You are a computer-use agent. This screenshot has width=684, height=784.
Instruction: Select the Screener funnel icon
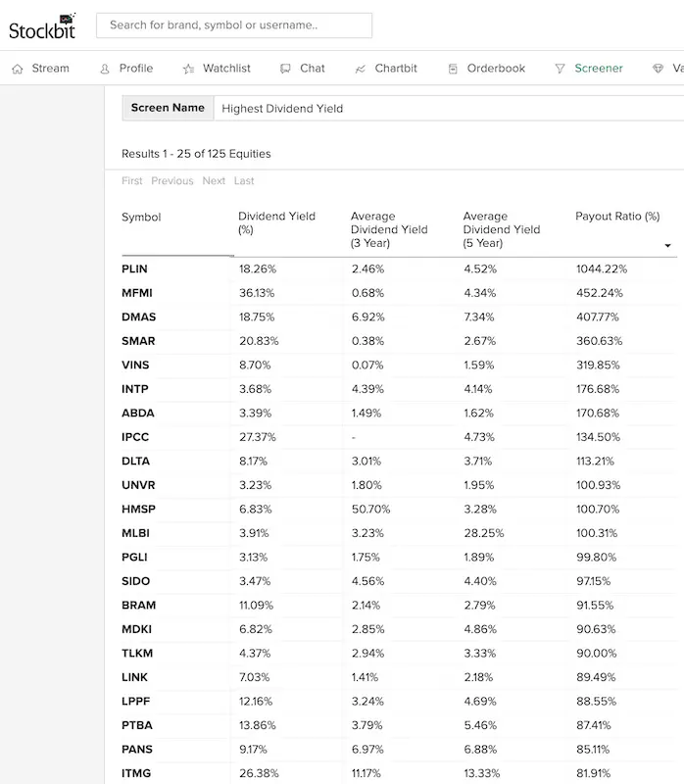(x=559, y=69)
